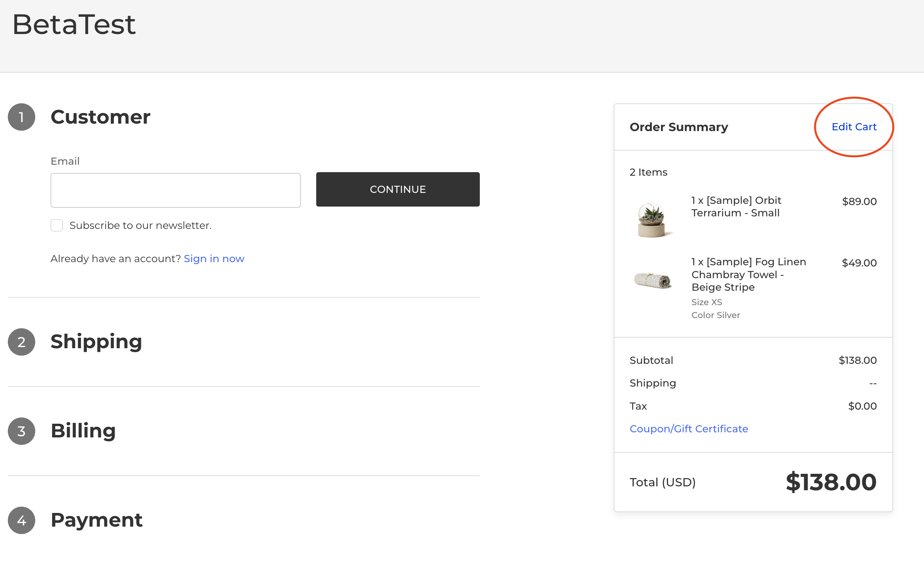The height and width of the screenshot is (581, 924).
Task: Click the Fog Linen Chambray Towel item name
Action: click(x=748, y=274)
